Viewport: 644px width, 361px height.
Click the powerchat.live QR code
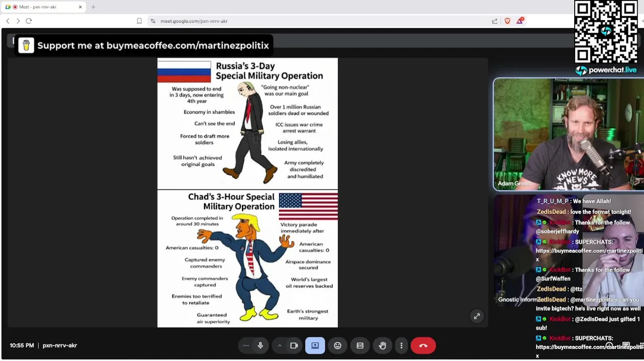coord(606,32)
